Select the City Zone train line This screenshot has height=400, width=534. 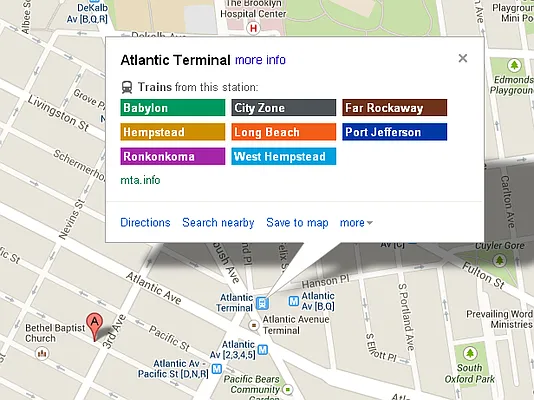[284, 108]
